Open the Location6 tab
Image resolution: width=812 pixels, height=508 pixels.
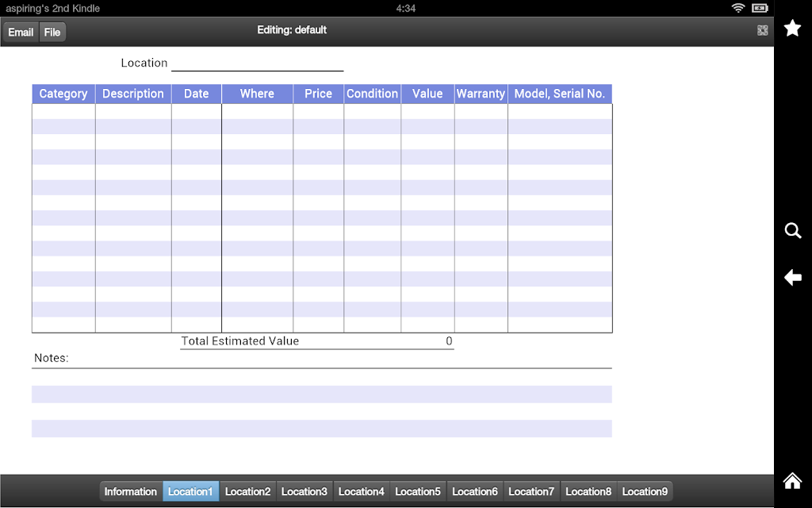coord(475,491)
